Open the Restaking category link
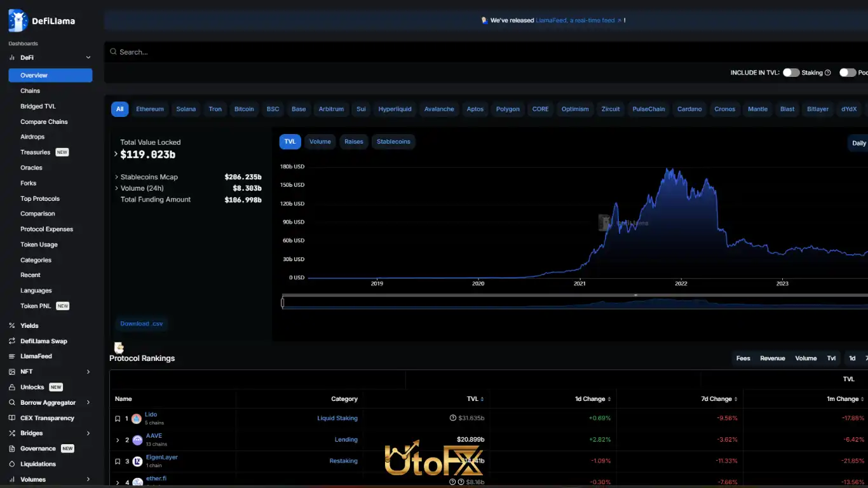Viewport: 868px width, 488px height. (343, 461)
